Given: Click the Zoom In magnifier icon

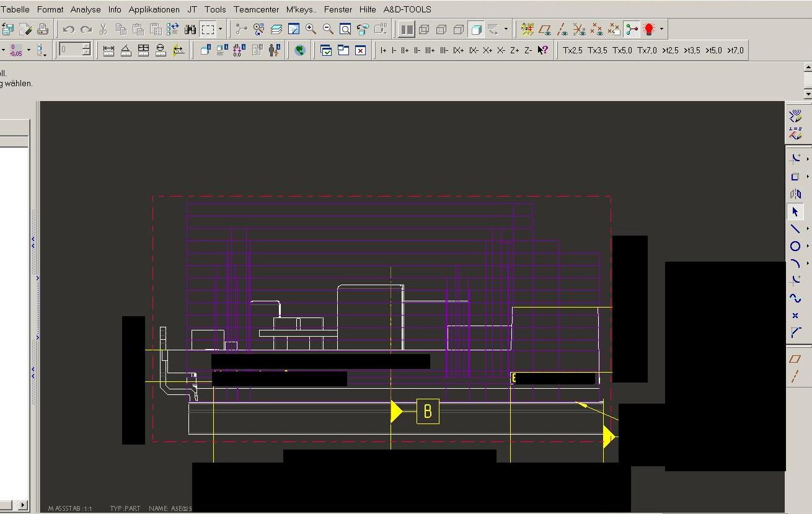Looking at the screenshot, I should (x=311, y=29).
